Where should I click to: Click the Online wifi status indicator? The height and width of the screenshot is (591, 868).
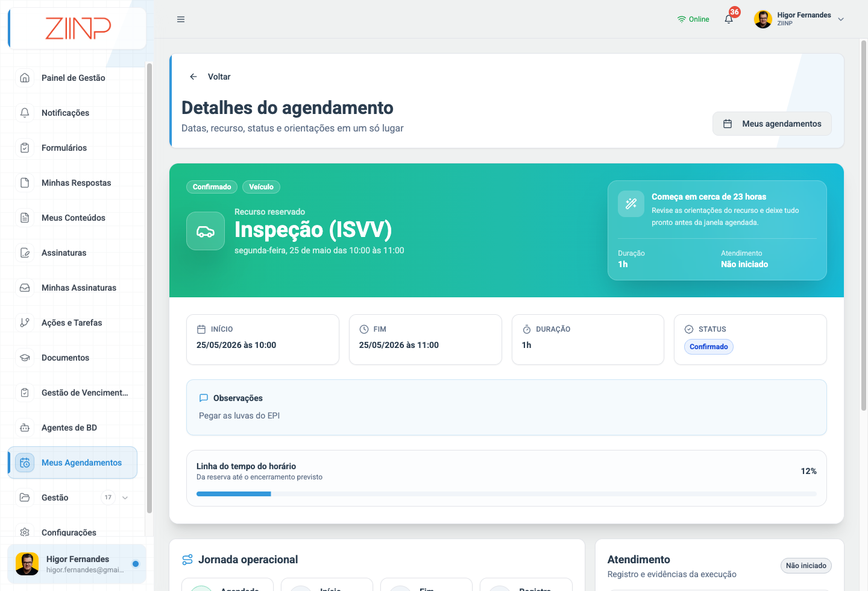[693, 19]
